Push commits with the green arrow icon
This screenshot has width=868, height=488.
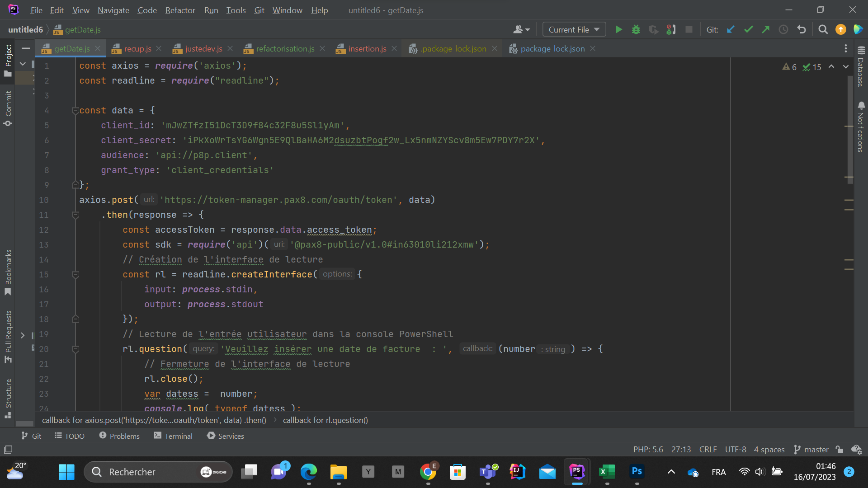[x=766, y=30]
